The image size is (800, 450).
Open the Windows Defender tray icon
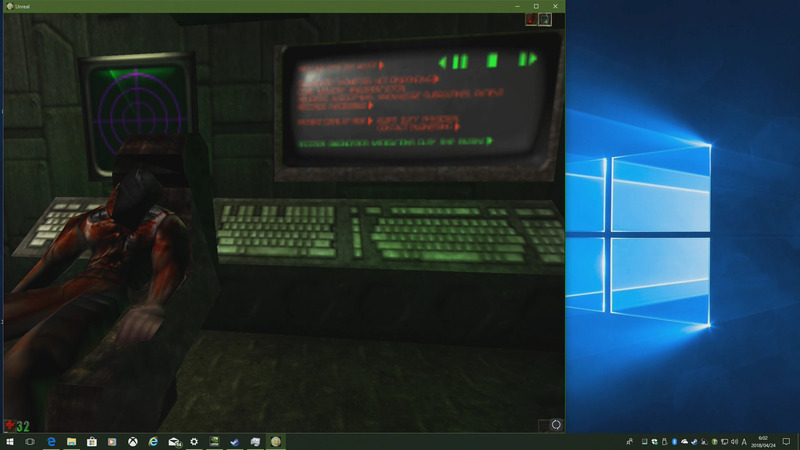click(655, 442)
